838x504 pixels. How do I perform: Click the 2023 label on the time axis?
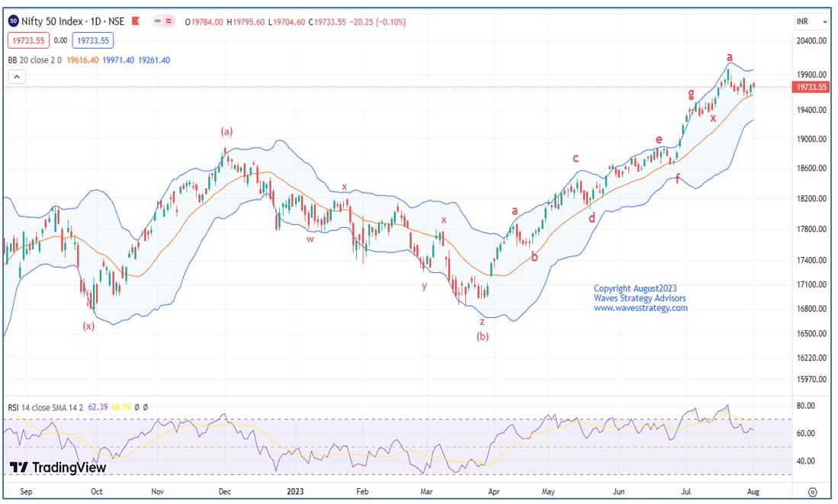295,492
